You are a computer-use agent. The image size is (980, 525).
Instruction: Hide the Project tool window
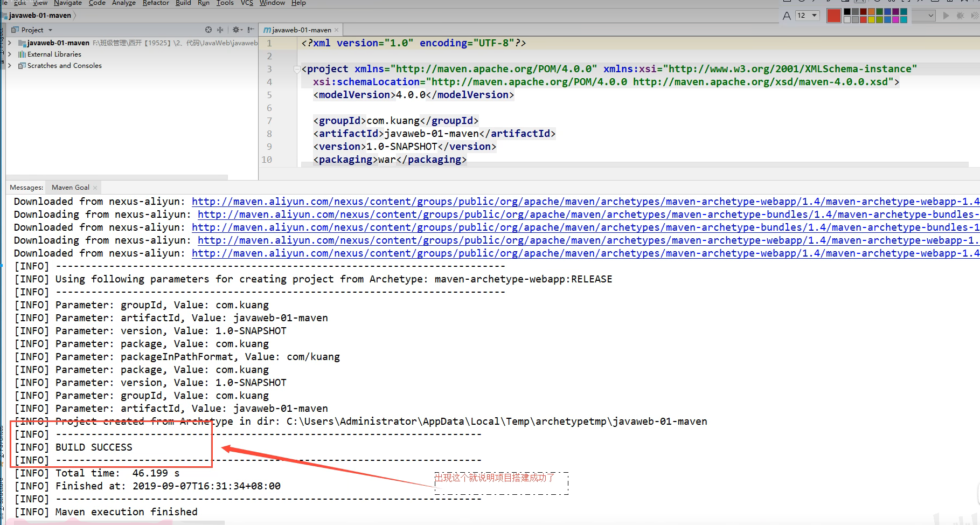[251, 30]
